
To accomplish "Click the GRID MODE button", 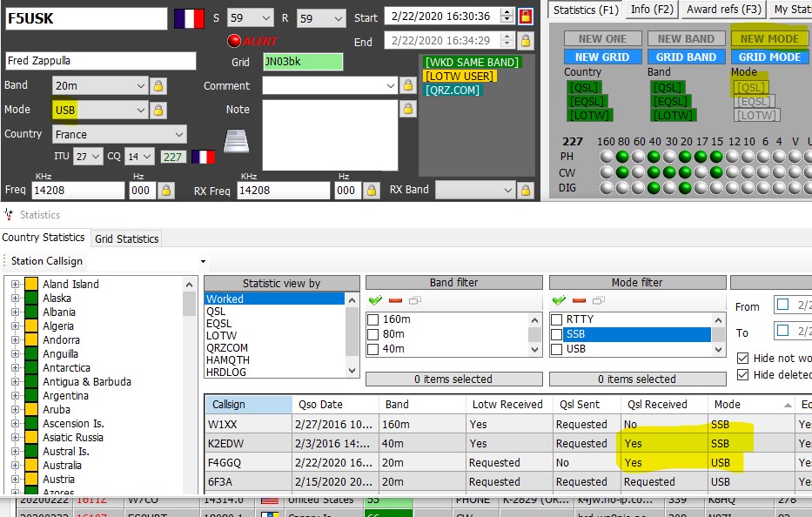I will (x=769, y=57).
